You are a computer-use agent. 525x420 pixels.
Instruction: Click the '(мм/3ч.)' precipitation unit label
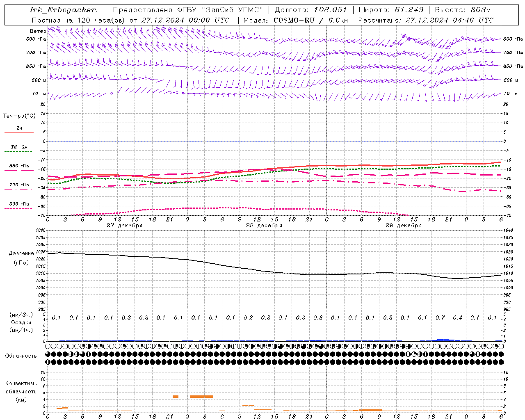pos(21,315)
